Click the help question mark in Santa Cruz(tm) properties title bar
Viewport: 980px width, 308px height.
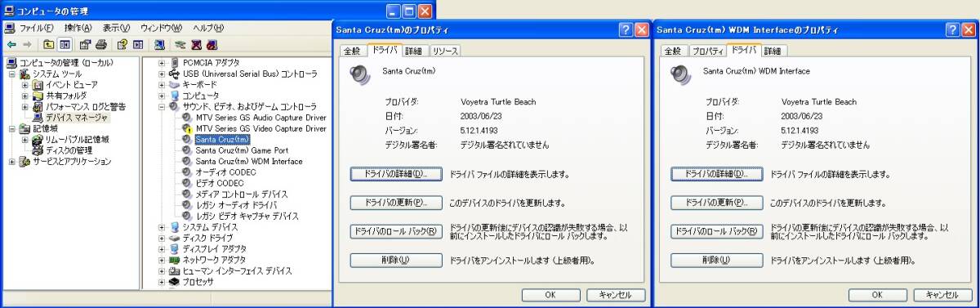[x=626, y=29]
